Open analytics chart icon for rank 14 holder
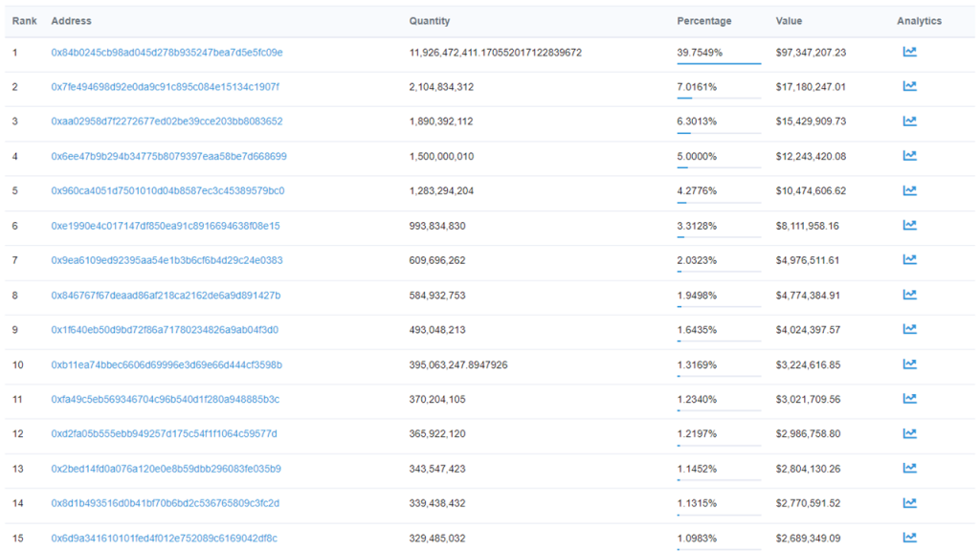The image size is (980, 551). click(909, 502)
